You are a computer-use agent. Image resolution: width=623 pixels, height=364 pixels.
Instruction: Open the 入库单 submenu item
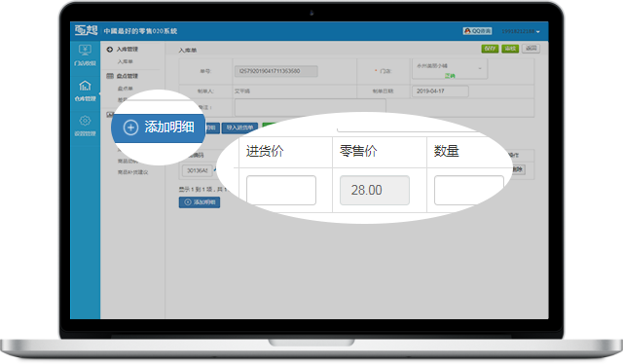pyautogui.click(x=126, y=61)
